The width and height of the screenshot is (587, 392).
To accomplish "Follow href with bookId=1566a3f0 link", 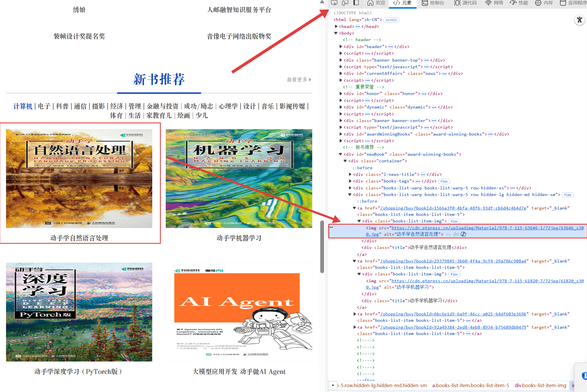I will [x=453, y=208].
